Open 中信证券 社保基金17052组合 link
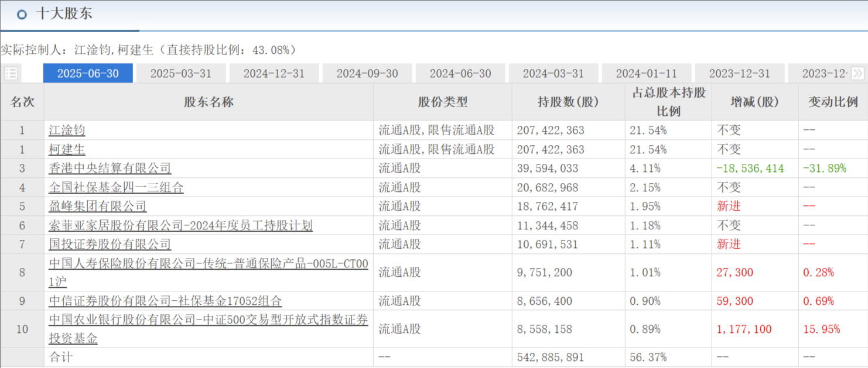Screen dimensions: 868x368 165,301
